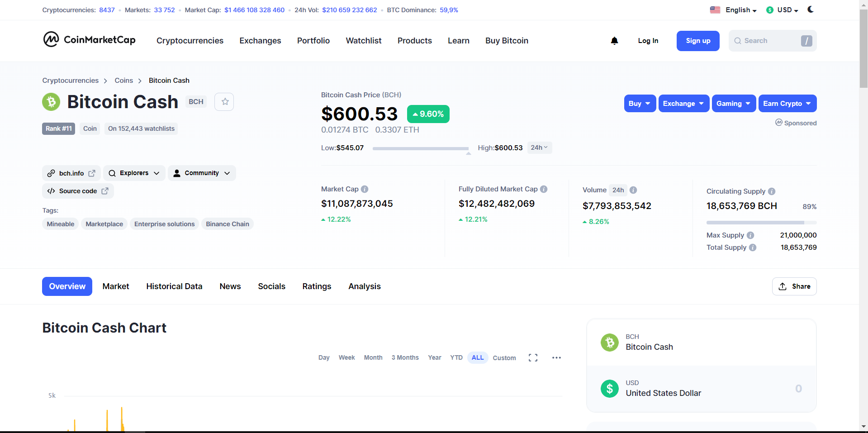The height and width of the screenshot is (433, 868).
Task: Set chart range to Year
Action: (x=435, y=358)
